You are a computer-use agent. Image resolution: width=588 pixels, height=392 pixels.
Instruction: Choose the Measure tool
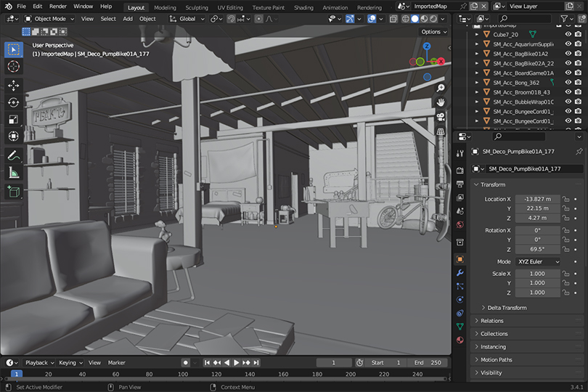pos(14,172)
